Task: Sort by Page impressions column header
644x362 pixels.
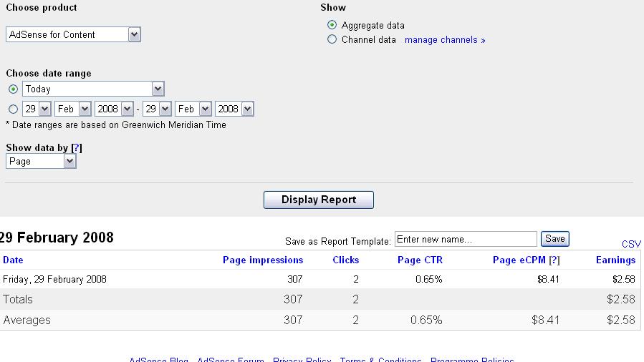Action: (x=263, y=260)
